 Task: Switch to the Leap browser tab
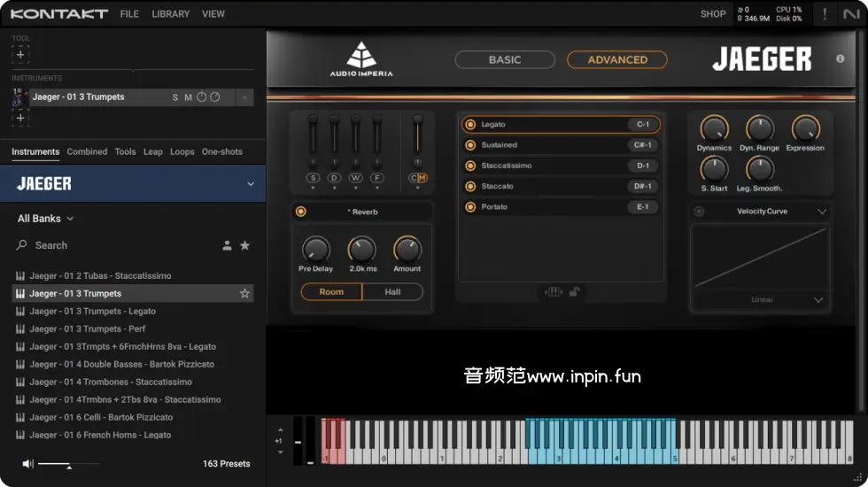pyautogui.click(x=152, y=151)
